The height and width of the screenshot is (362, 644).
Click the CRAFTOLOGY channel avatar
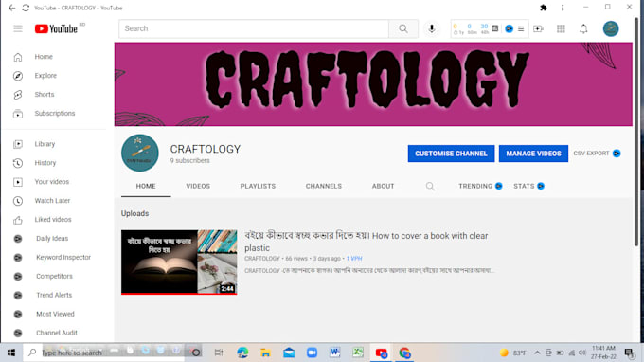tap(140, 153)
